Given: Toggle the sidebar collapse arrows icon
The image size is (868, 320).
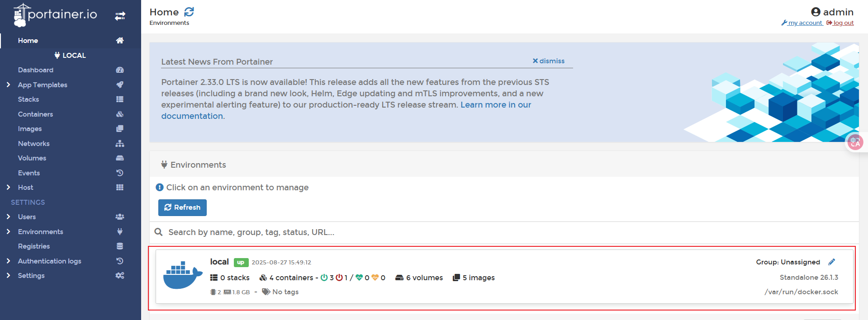Looking at the screenshot, I should click(x=120, y=16).
